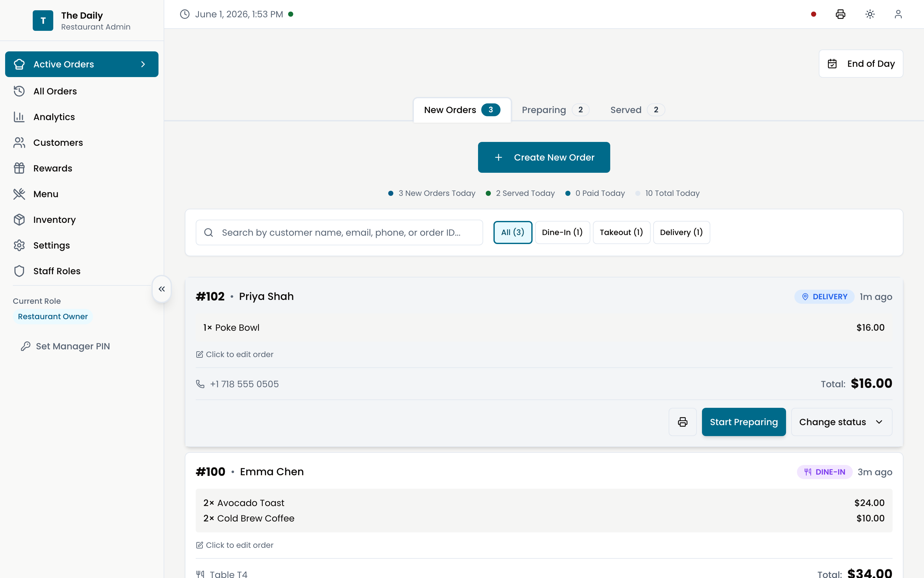Click Create New Order button
The height and width of the screenshot is (578, 924).
(544, 157)
